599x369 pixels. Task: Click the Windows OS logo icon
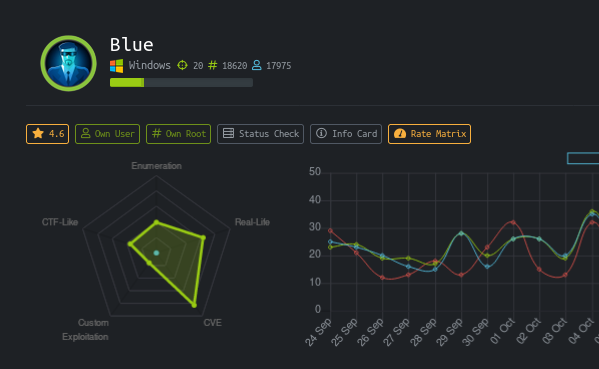pyautogui.click(x=117, y=66)
